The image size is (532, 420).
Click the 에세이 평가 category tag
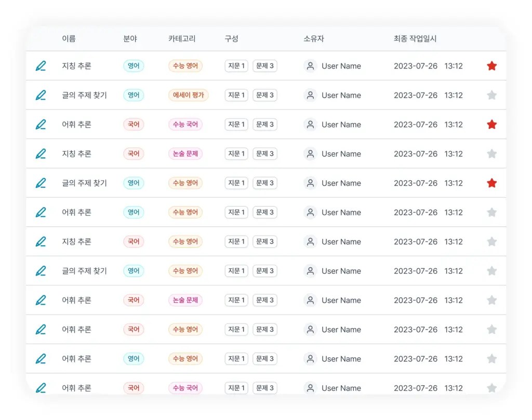(x=188, y=96)
